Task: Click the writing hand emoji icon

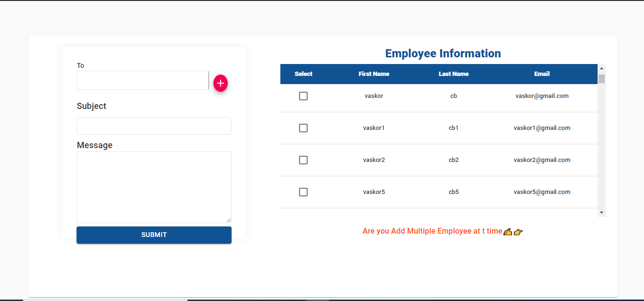Action: [x=508, y=232]
